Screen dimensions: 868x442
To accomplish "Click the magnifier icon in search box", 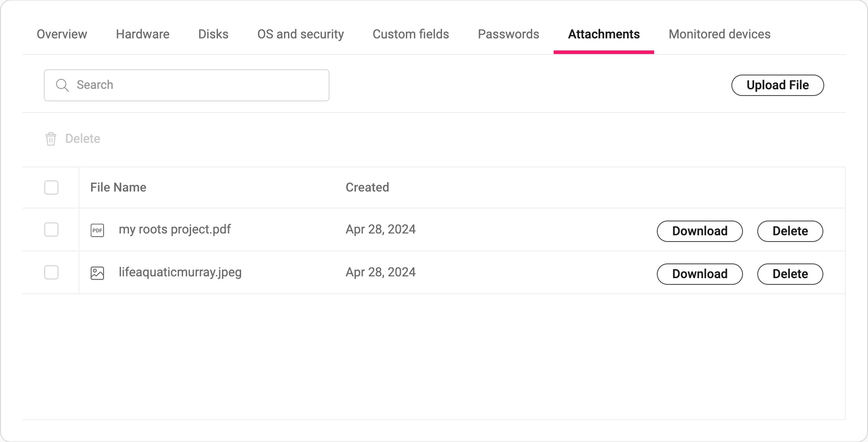I will [x=63, y=85].
